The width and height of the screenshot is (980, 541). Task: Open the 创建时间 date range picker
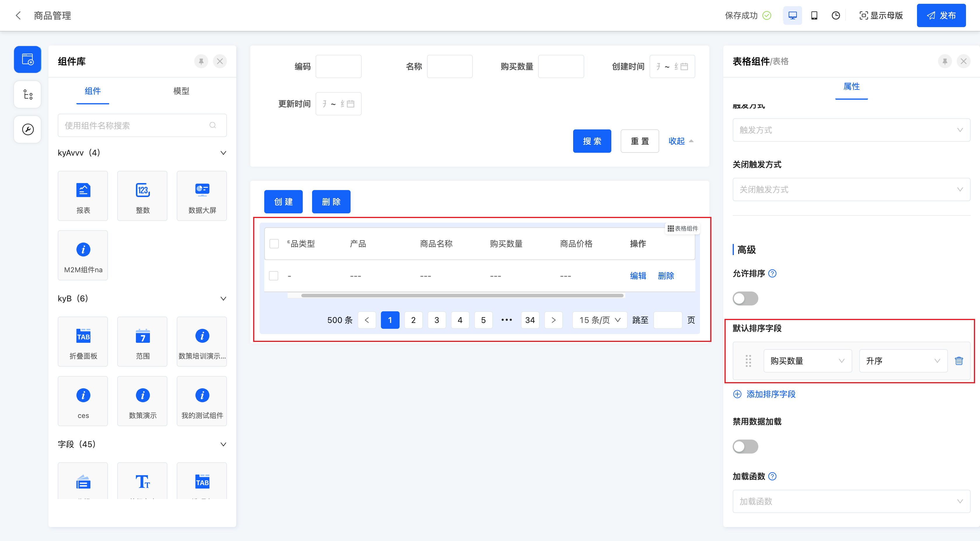coord(672,66)
